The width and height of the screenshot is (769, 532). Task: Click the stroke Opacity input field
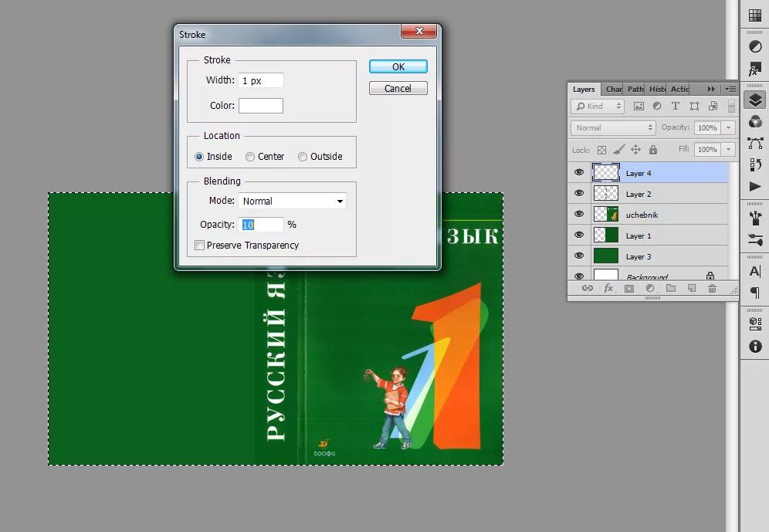(x=261, y=225)
